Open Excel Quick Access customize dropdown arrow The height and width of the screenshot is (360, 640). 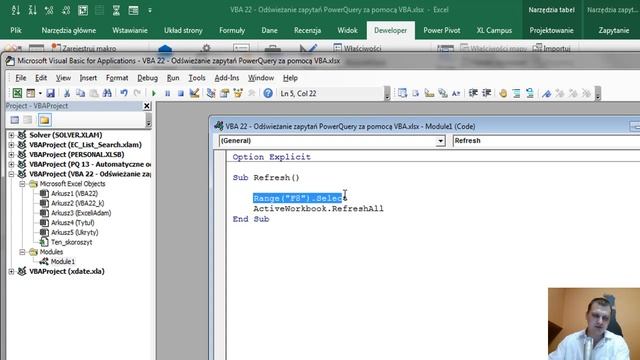tap(150, 10)
